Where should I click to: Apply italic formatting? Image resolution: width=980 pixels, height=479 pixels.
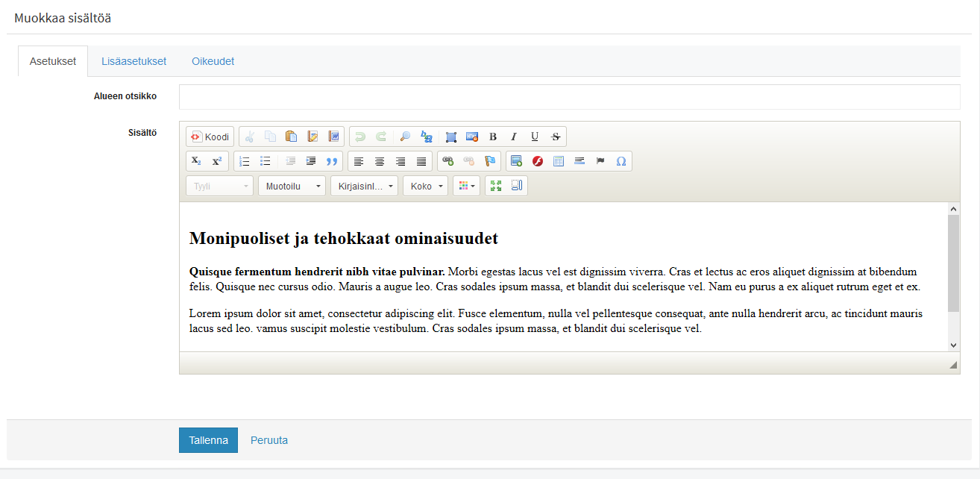click(x=514, y=137)
